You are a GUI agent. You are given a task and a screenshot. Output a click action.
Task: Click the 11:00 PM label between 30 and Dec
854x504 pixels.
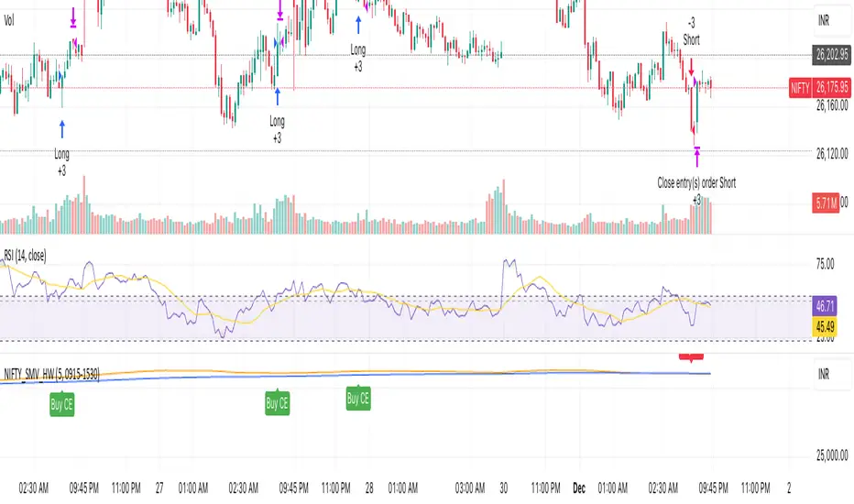click(546, 488)
